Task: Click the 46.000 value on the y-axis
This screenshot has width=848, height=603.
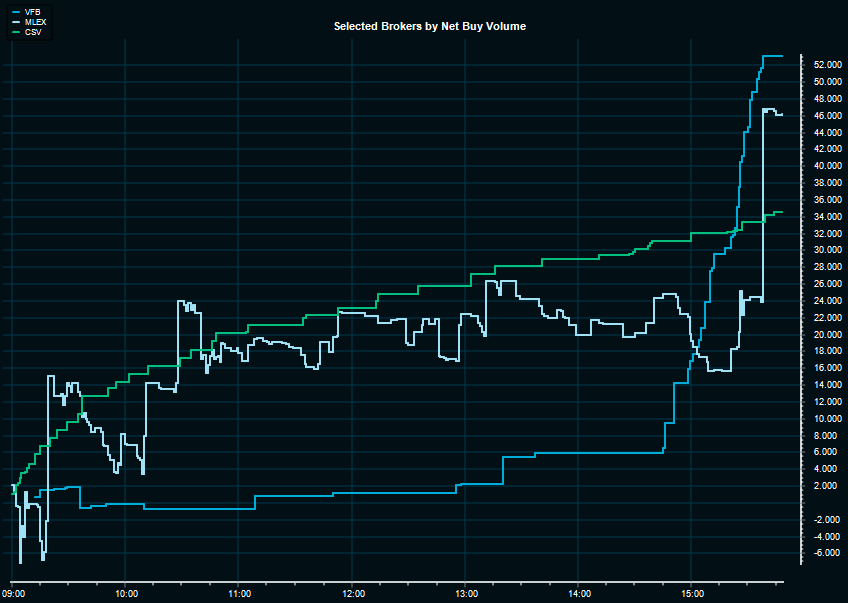Action: (x=826, y=116)
